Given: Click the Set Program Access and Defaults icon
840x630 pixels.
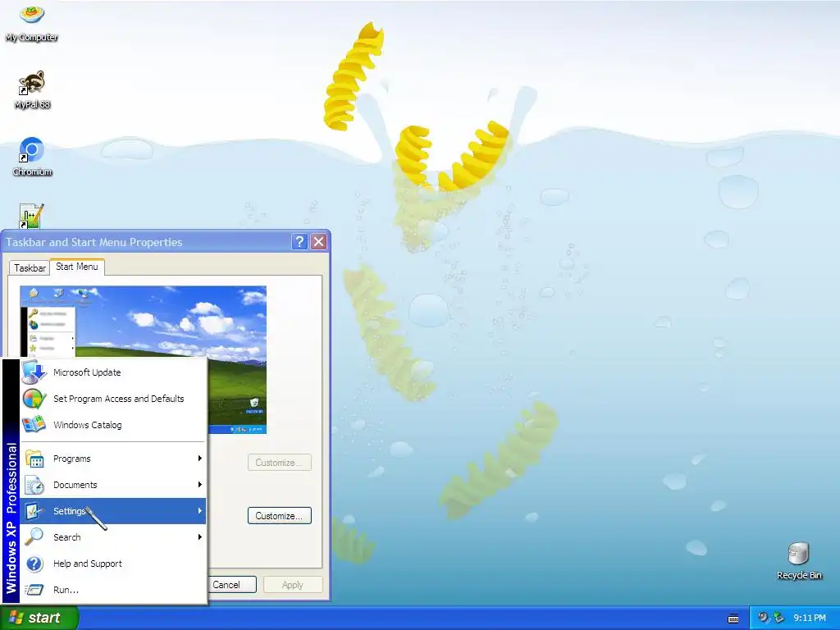Looking at the screenshot, I should point(34,399).
